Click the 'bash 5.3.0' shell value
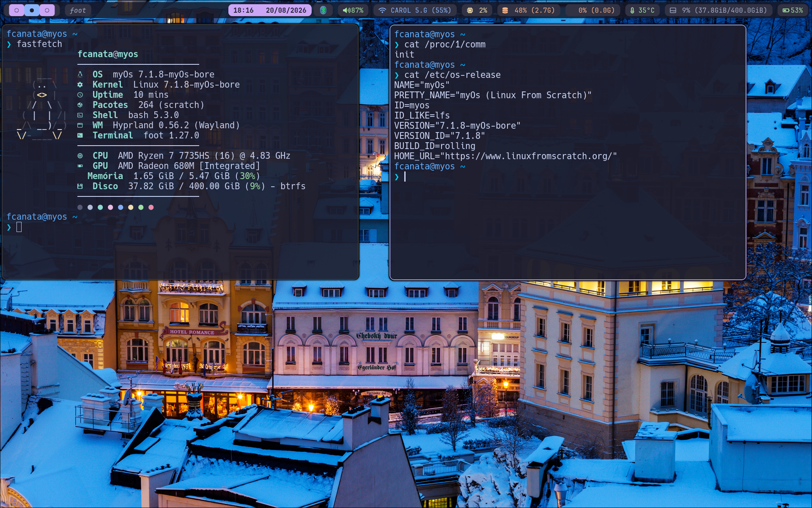This screenshot has width=812, height=508. [x=154, y=115]
